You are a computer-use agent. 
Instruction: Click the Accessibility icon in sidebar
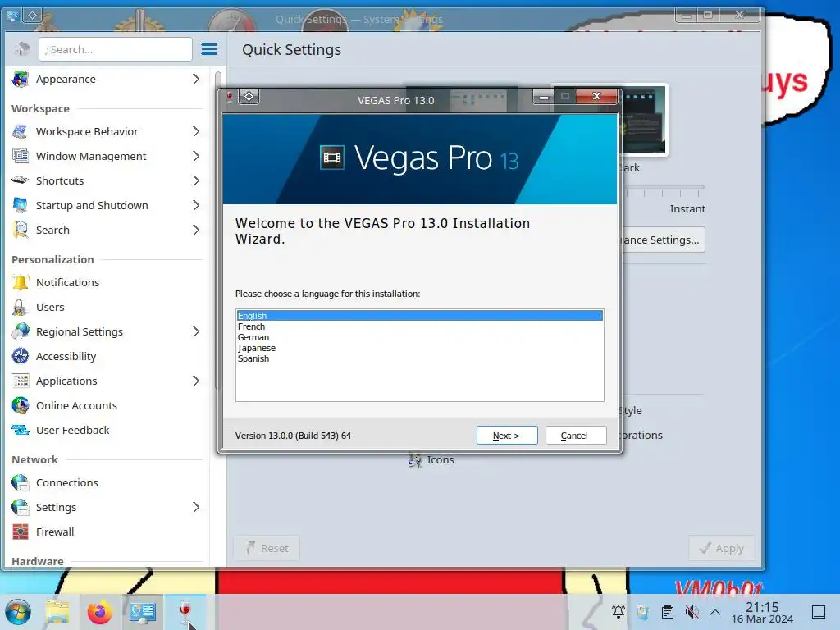21,356
